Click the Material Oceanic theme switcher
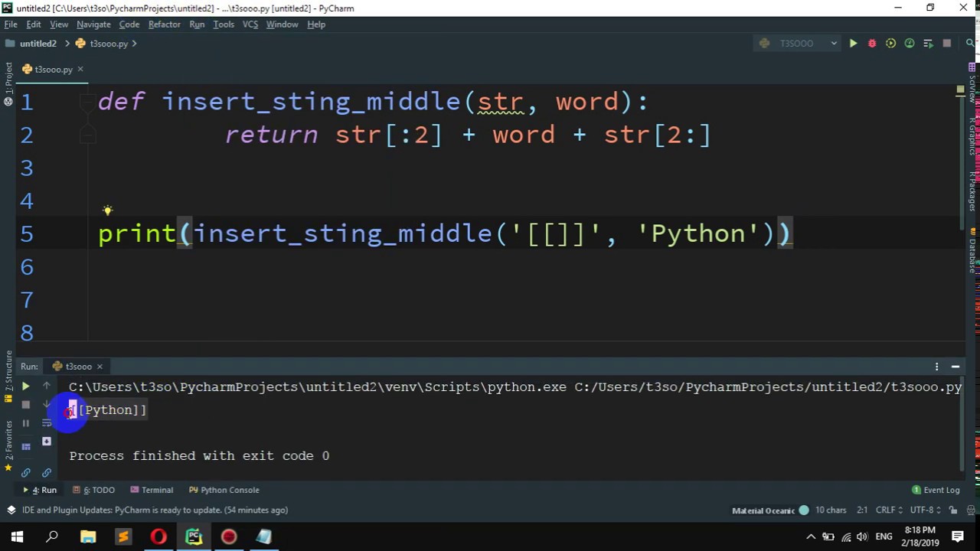This screenshot has width=980, height=551. [x=770, y=510]
